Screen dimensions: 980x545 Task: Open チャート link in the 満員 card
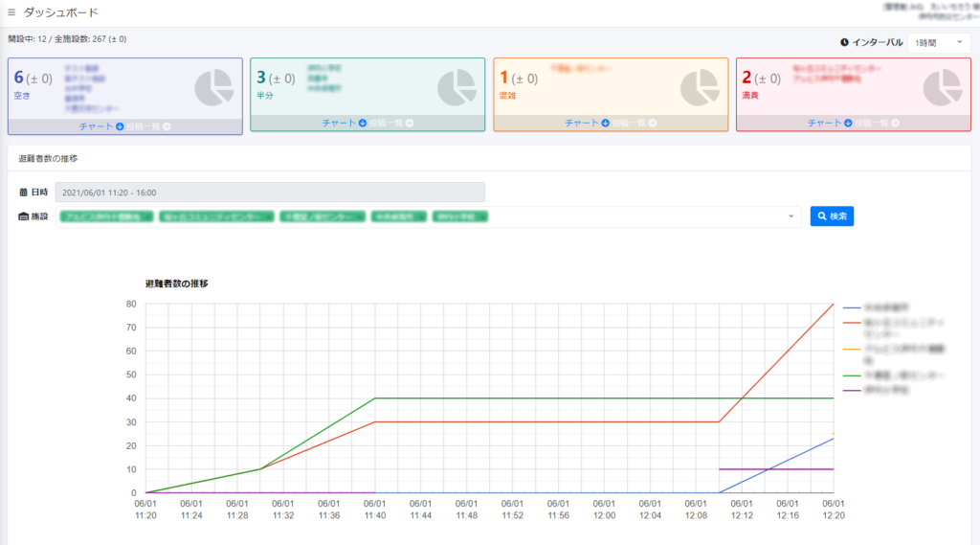(x=830, y=124)
